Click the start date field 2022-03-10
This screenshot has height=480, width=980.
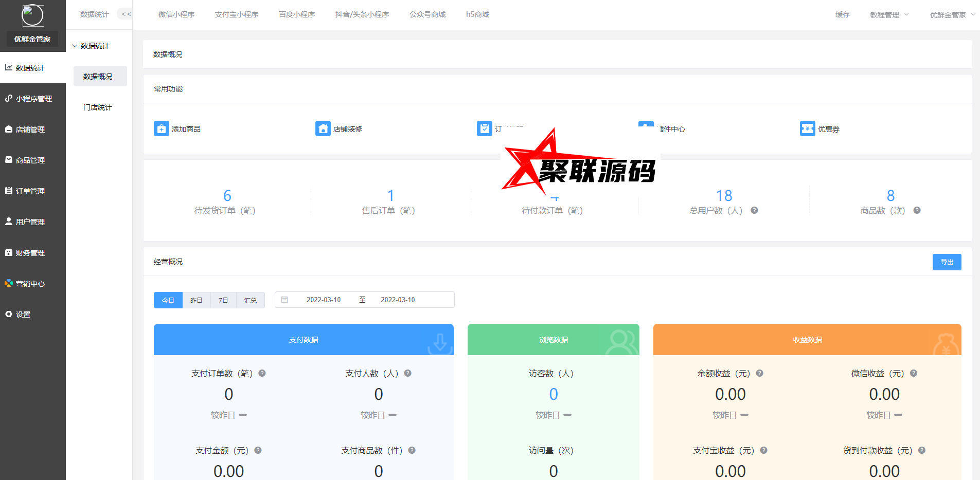click(x=324, y=300)
